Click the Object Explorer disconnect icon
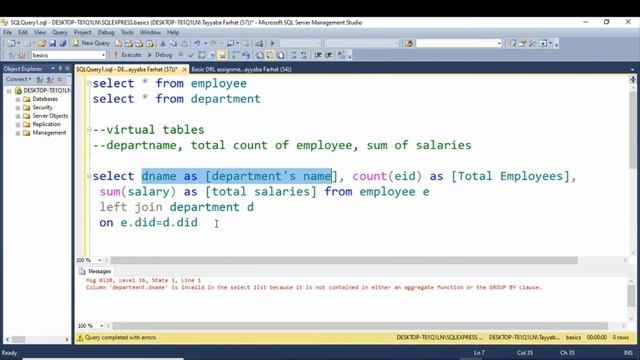Viewport: 640px width, 360px height. pos(49,79)
